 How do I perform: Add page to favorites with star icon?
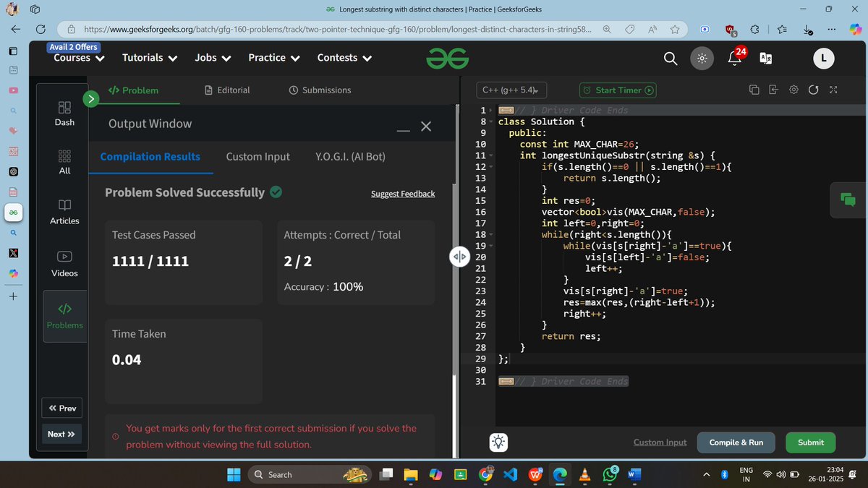coord(675,30)
